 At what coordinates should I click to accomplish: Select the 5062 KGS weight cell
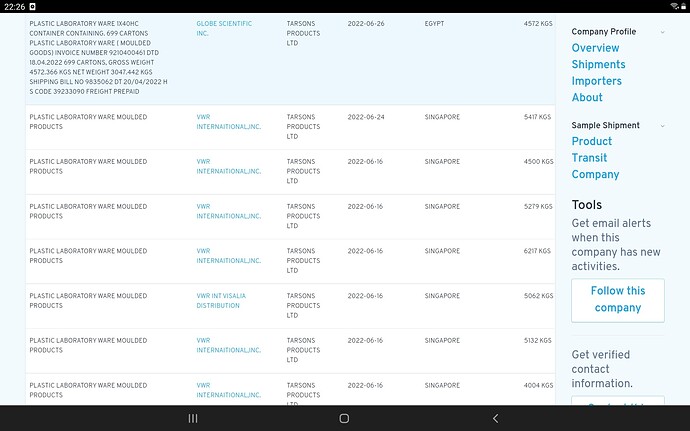pos(538,296)
